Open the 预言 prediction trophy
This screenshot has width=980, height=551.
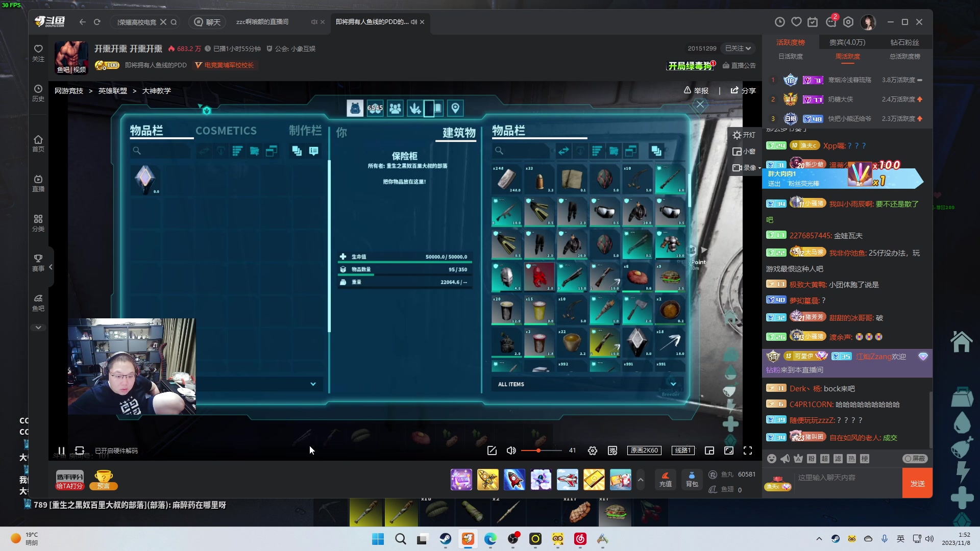pos(104,480)
